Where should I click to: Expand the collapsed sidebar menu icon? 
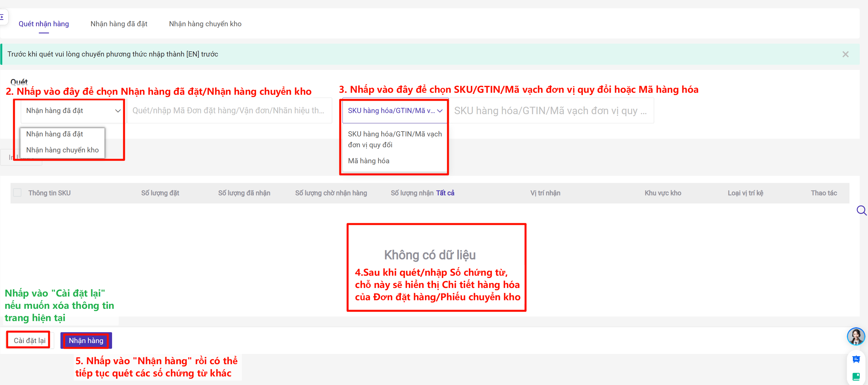coord(2,17)
